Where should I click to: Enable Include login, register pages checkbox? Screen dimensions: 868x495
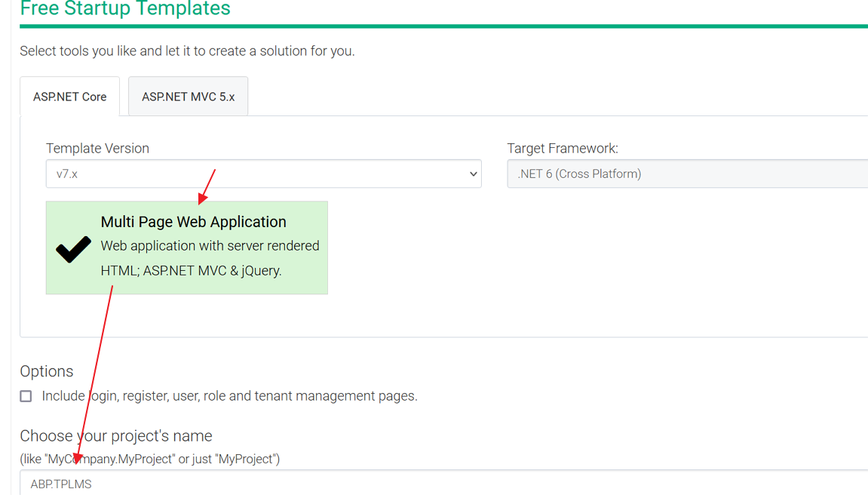tap(26, 396)
